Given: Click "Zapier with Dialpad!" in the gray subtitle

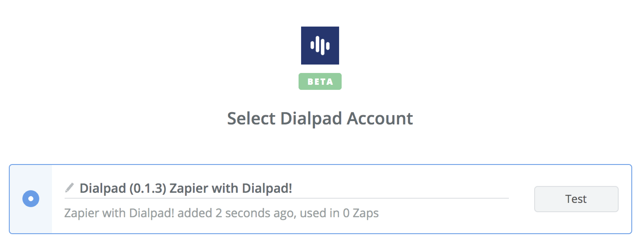Looking at the screenshot, I should 119,213.
